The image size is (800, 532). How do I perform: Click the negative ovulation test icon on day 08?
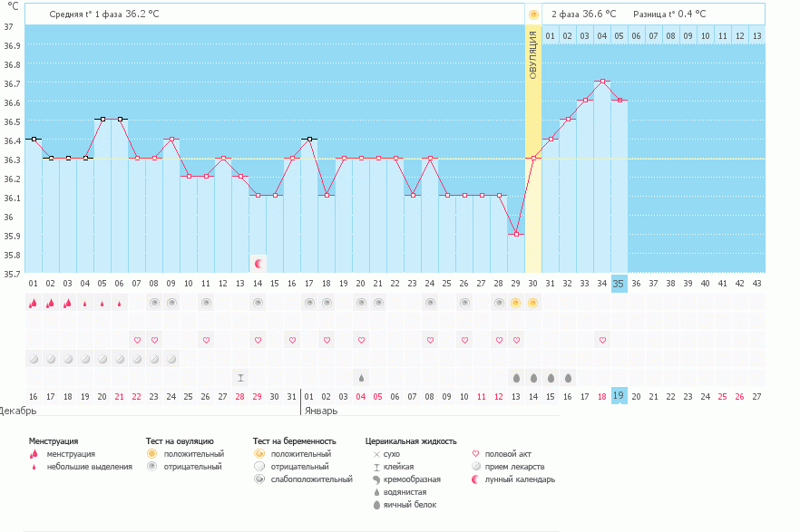coord(154,303)
